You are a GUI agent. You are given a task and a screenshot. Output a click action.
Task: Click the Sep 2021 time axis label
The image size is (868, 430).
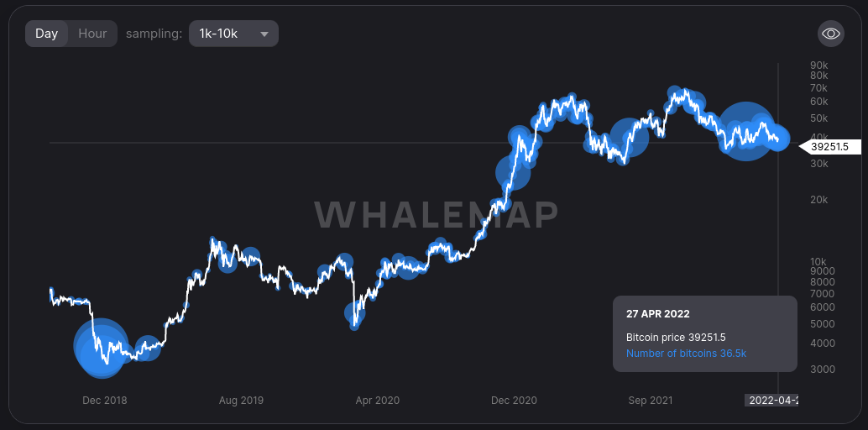coord(651,401)
